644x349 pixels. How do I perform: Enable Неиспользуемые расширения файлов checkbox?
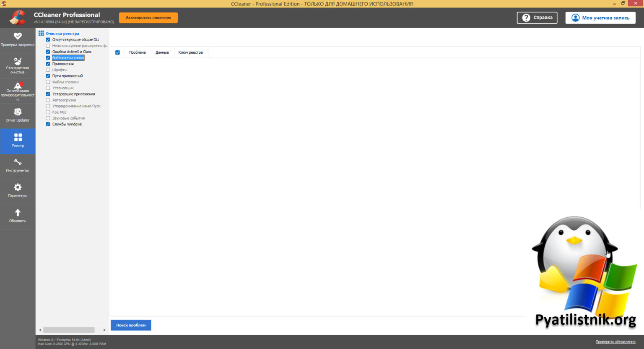(x=48, y=46)
